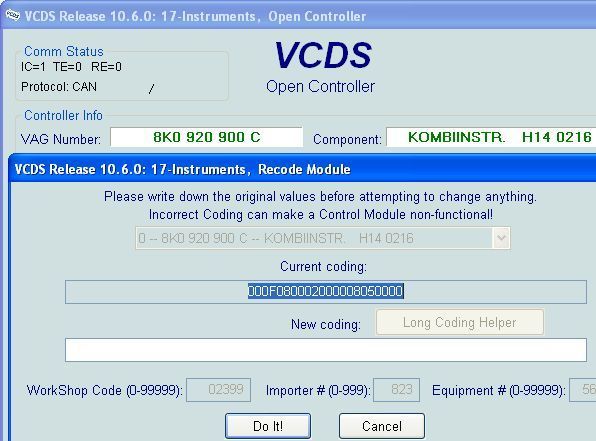Click the WorkShop Code field
Image resolution: width=596 pixels, height=441 pixels.
click(219, 390)
